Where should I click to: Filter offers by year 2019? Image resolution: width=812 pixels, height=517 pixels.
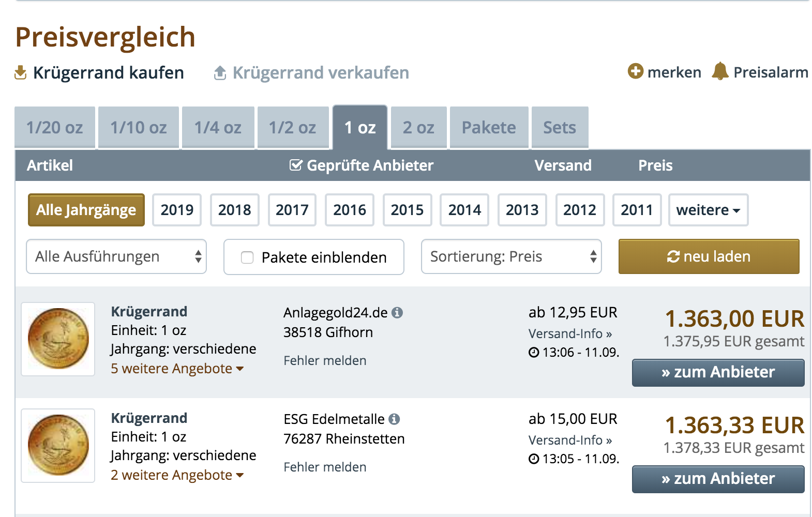point(177,210)
